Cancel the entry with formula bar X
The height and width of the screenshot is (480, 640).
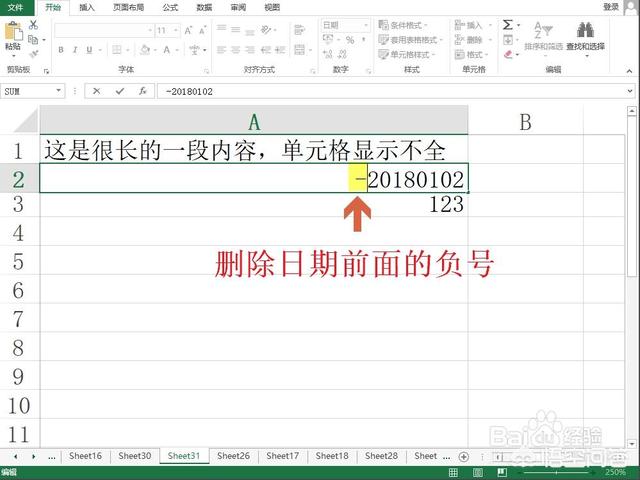(x=97, y=91)
